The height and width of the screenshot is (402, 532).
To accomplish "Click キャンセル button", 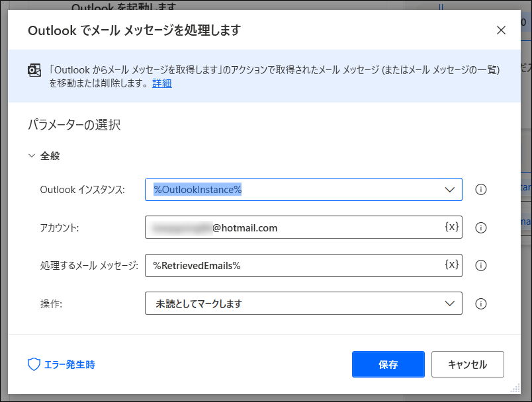I will [468, 364].
